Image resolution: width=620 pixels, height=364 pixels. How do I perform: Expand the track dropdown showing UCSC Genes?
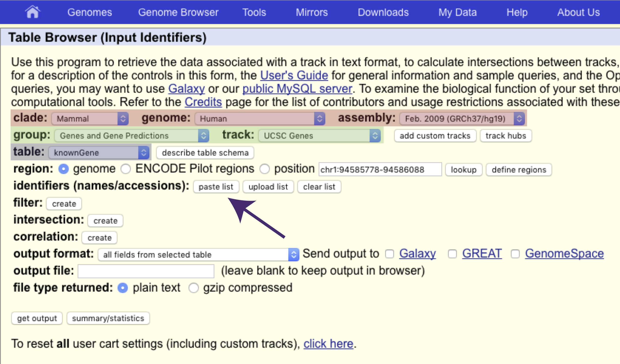pyautogui.click(x=319, y=136)
